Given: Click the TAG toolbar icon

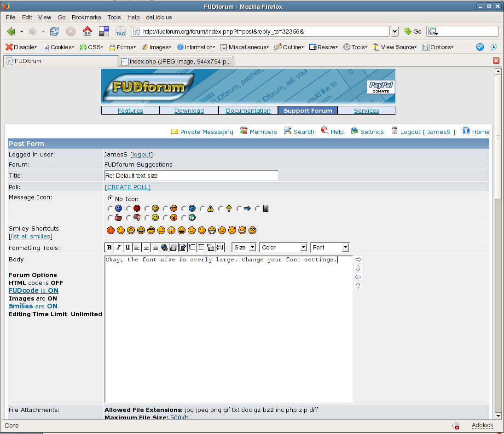Looking at the screenshot, I should (x=121, y=31).
